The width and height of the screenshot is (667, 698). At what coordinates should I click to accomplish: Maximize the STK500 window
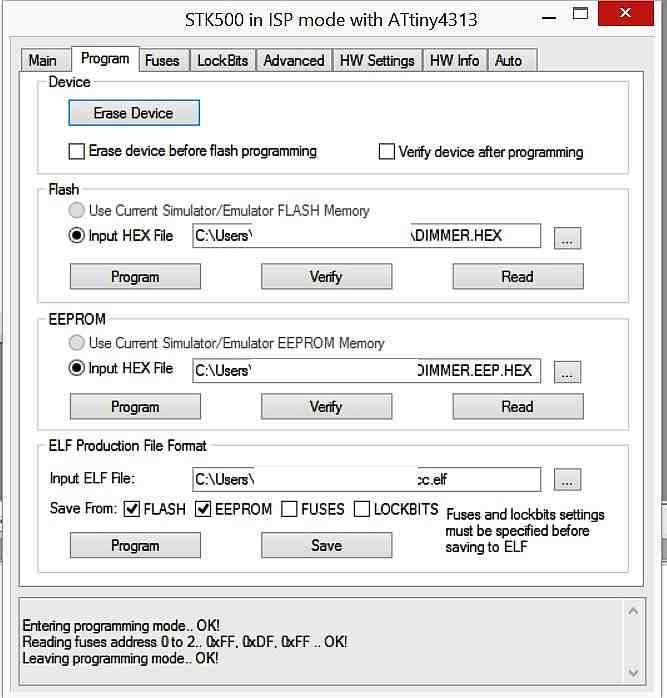[x=580, y=14]
